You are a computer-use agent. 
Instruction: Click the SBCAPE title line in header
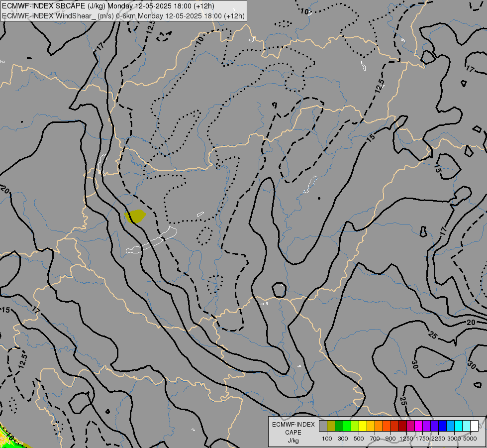point(108,6)
